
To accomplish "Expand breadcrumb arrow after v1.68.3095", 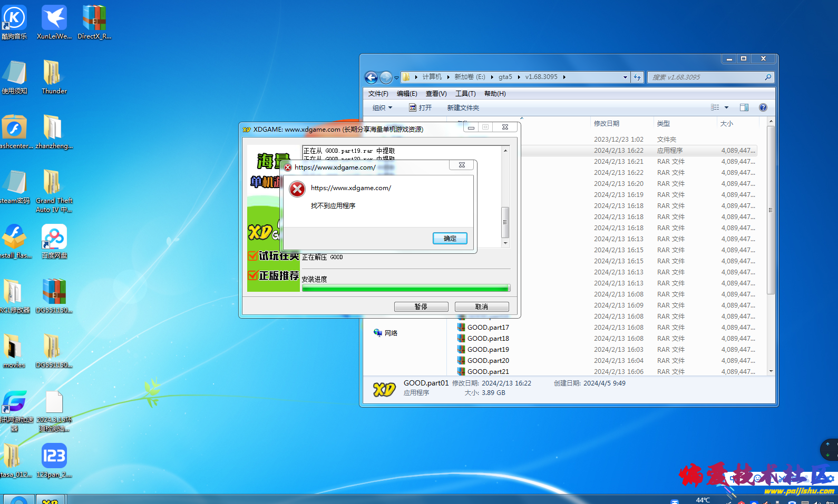I will pyautogui.click(x=564, y=77).
